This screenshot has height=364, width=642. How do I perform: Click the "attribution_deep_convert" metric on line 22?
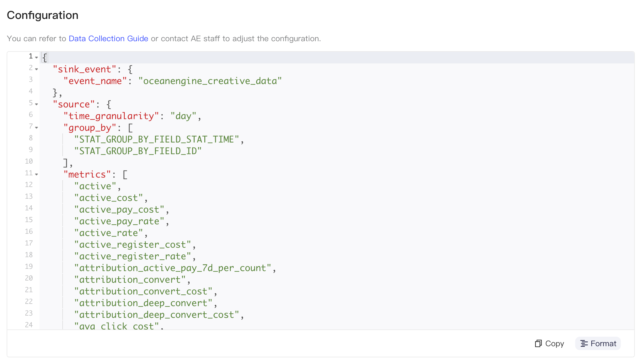pyautogui.click(x=143, y=303)
